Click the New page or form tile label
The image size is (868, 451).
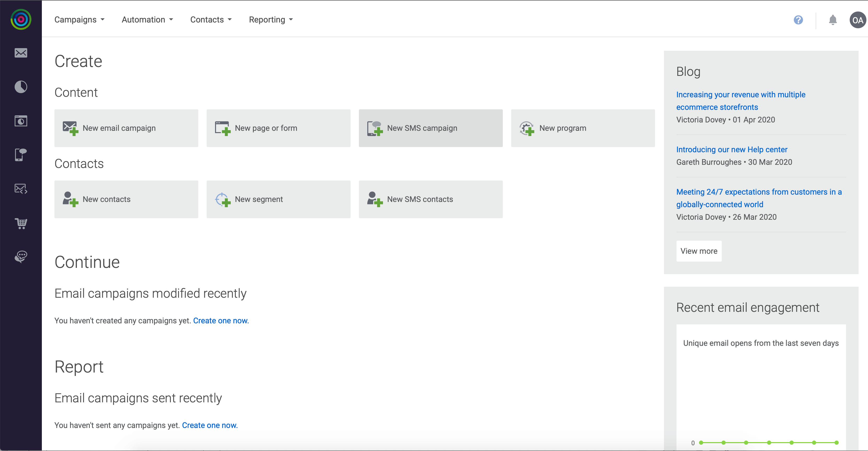coord(266,128)
